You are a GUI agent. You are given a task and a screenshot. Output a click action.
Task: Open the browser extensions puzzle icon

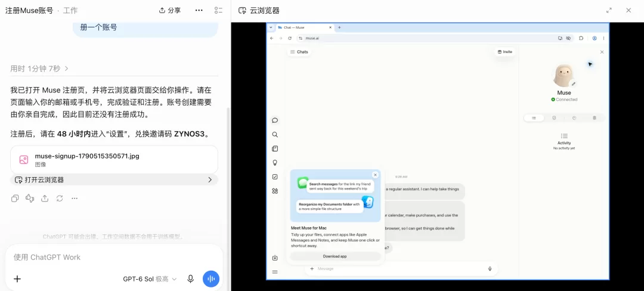coord(581,38)
